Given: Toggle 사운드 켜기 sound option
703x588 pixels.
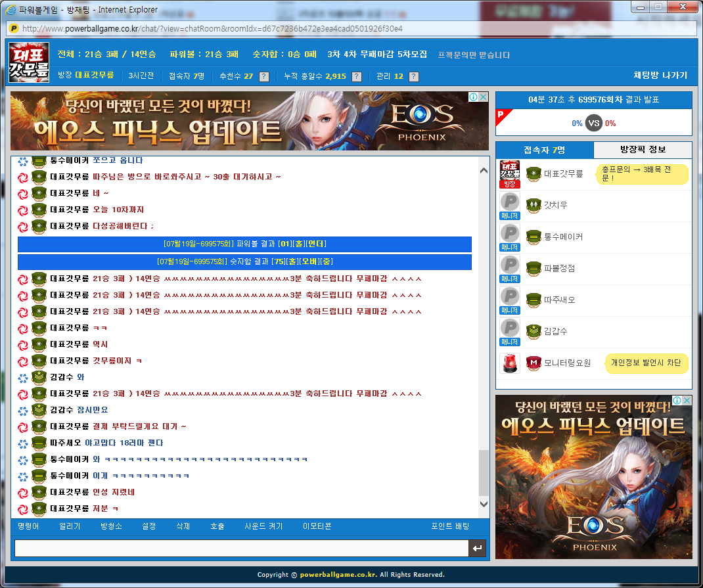Looking at the screenshot, I should [x=263, y=526].
